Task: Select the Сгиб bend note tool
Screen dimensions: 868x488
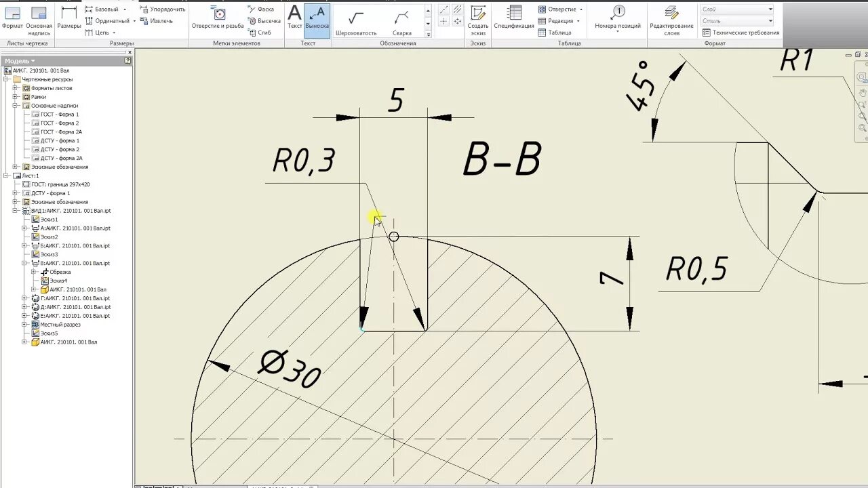Action: point(259,33)
